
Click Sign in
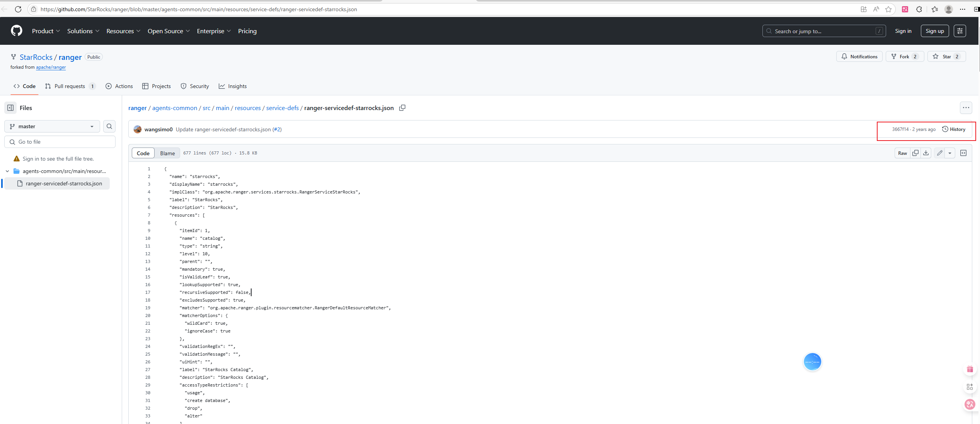(903, 31)
